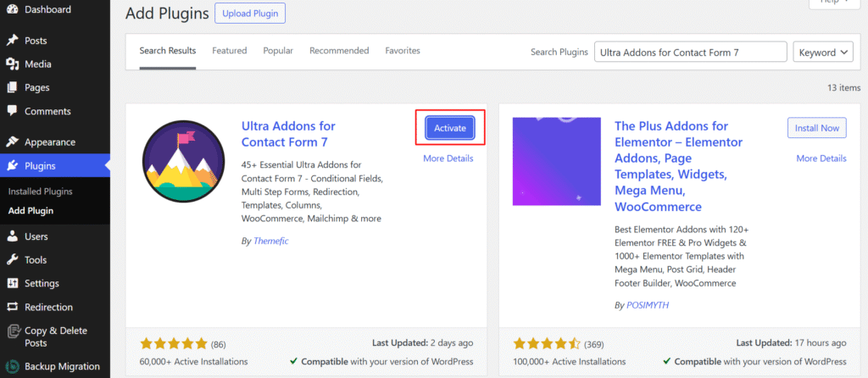View More Details for The Plus Addons

[821, 158]
